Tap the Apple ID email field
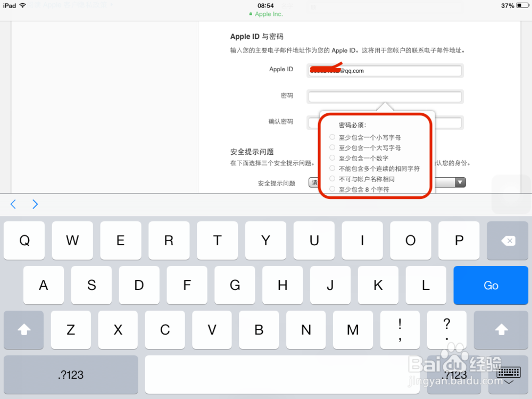Image resolution: width=532 pixels, height=399 pixels. (x=385, y=71)
